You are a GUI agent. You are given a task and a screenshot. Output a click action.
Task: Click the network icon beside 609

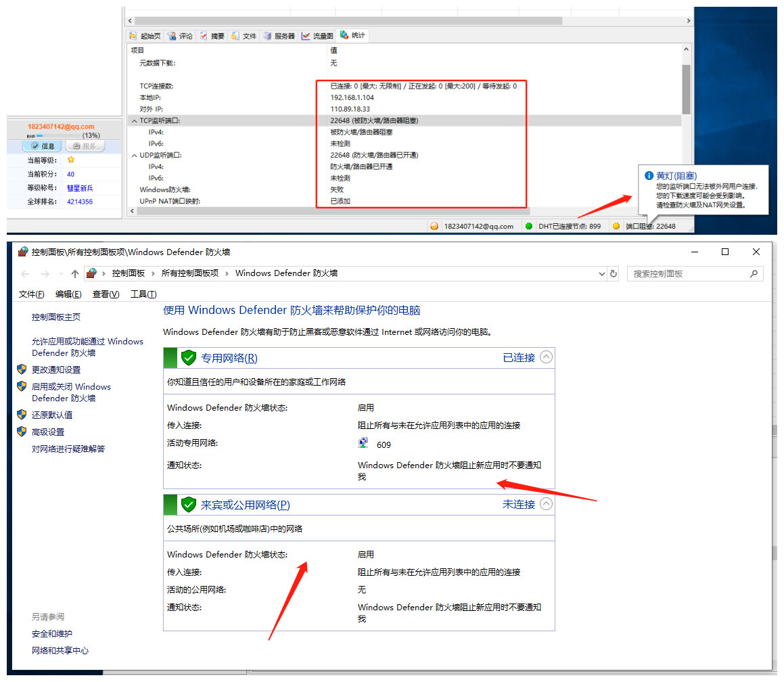point(364,444)
